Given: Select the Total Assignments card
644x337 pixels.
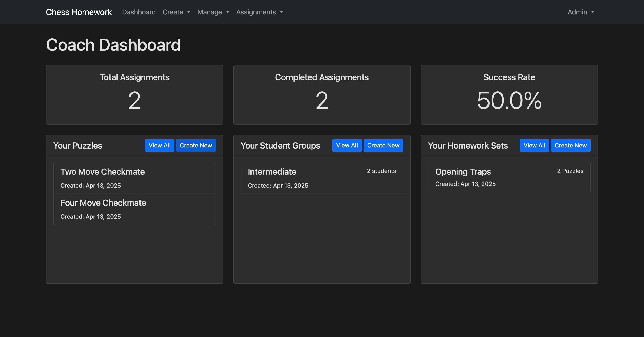Looking at the screenshot, I should tap(135, 95).
